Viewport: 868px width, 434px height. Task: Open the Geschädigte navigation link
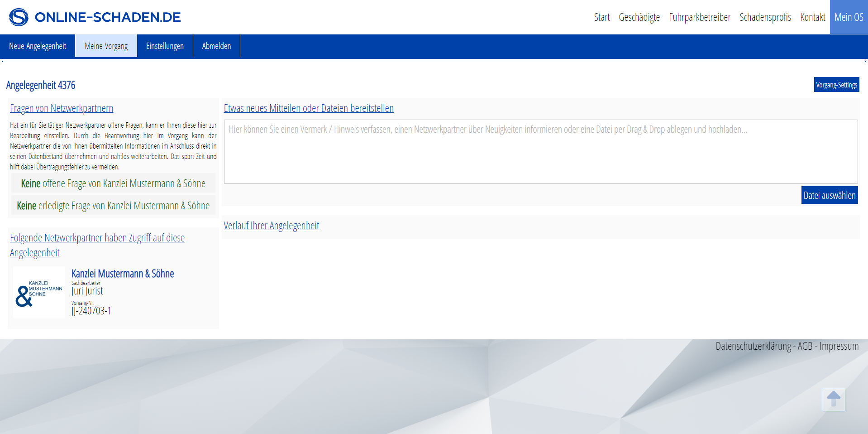[639, 17]
